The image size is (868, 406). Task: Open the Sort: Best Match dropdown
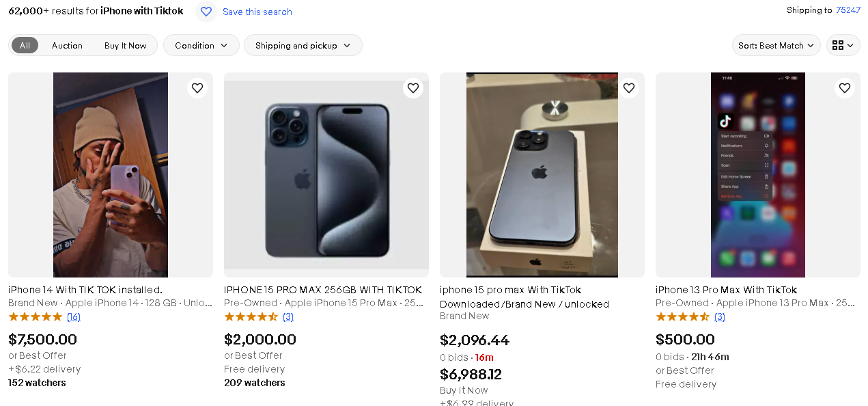(x=776, y=46)
